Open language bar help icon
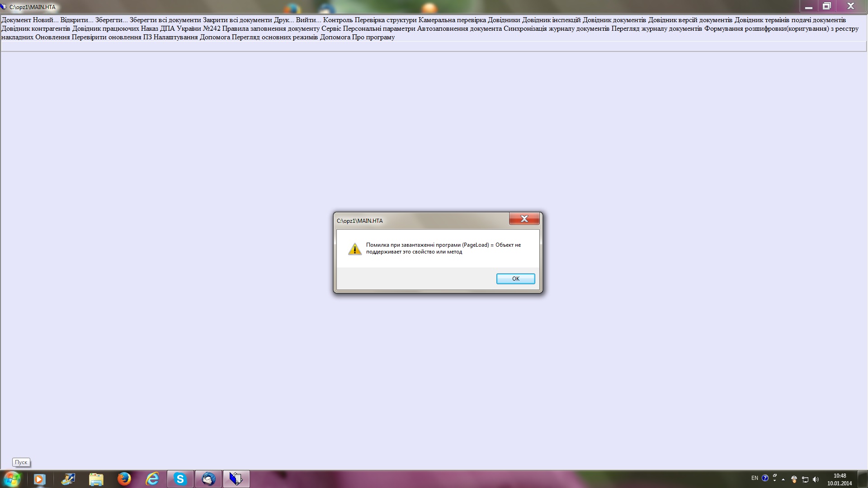868x488 pixels. pos(765,478)
